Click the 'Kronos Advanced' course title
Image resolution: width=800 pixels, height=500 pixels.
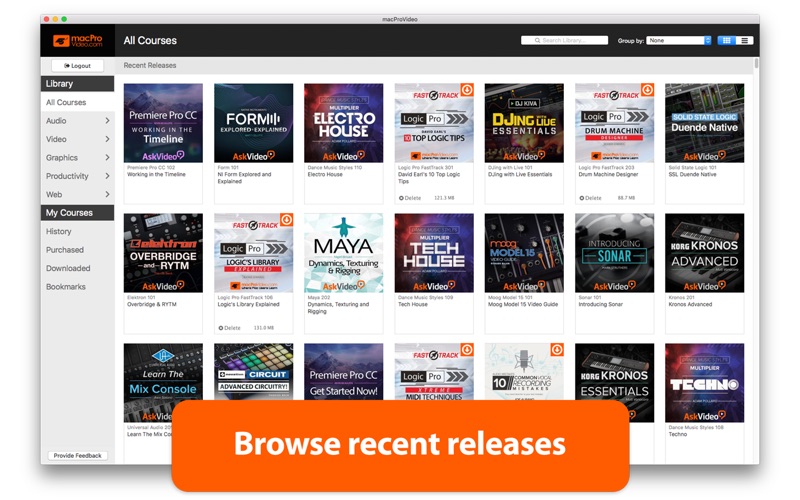click(690, 304)
